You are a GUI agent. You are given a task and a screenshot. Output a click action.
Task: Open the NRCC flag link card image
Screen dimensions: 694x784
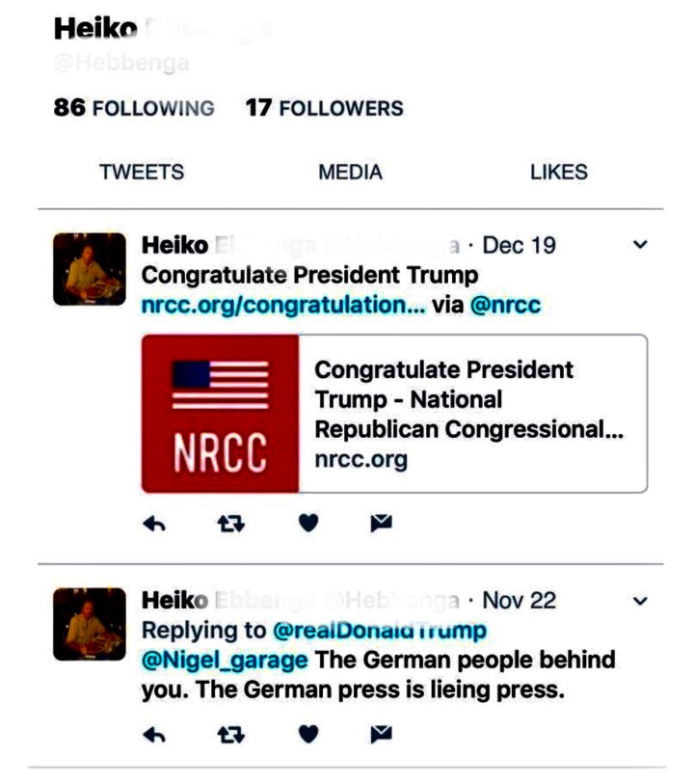coord(221,414)
